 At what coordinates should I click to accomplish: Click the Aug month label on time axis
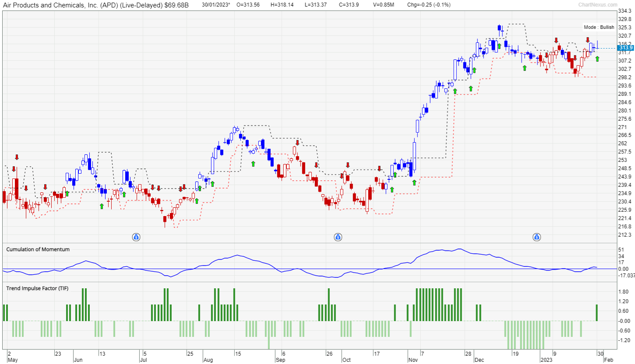(208, 360)
